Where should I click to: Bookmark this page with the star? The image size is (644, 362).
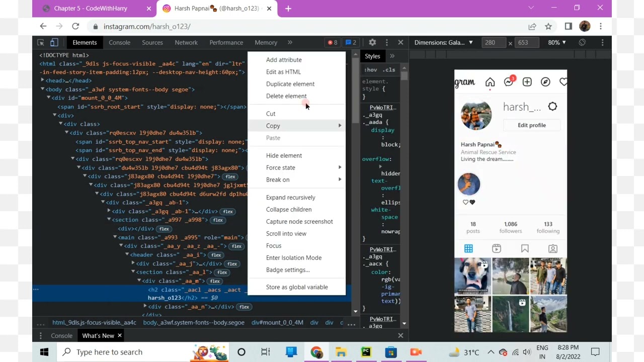pyautogui.click(x=548, y=26)
